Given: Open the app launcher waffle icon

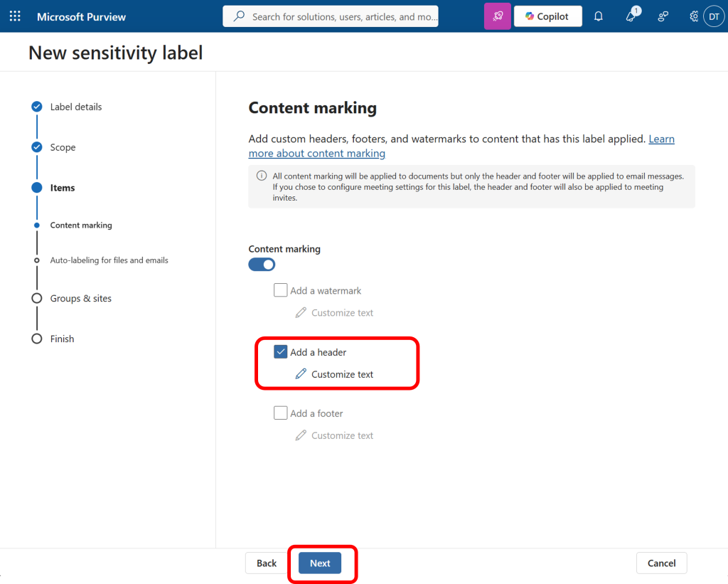Looking at the screenshot, I should (15, 16).
